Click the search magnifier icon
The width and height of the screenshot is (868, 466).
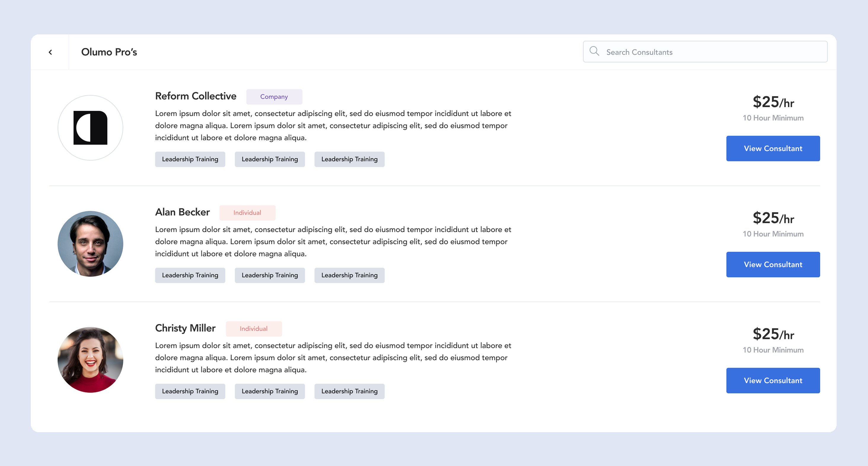tap(594, 51)
